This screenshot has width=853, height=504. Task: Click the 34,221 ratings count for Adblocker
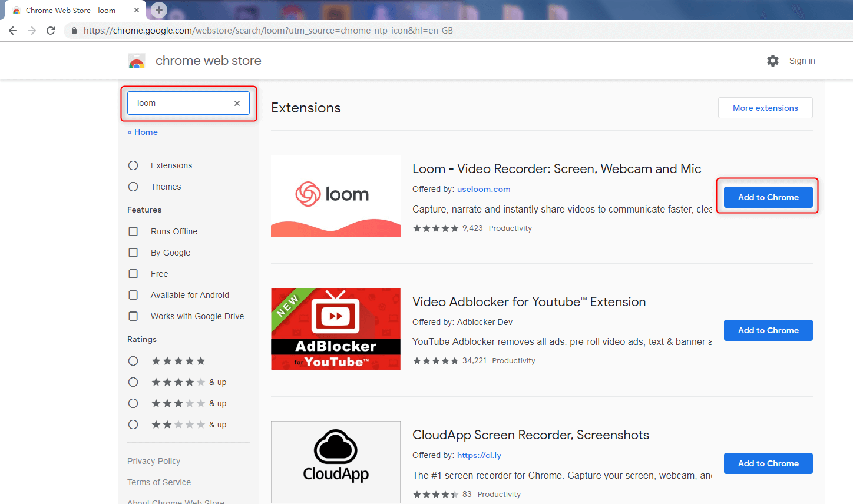[474, 360]
